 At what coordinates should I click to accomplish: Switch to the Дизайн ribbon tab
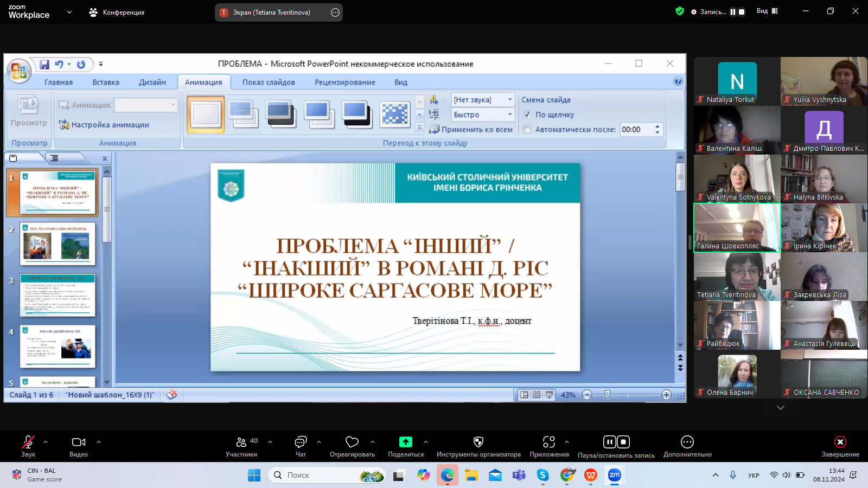click(152, 82)
